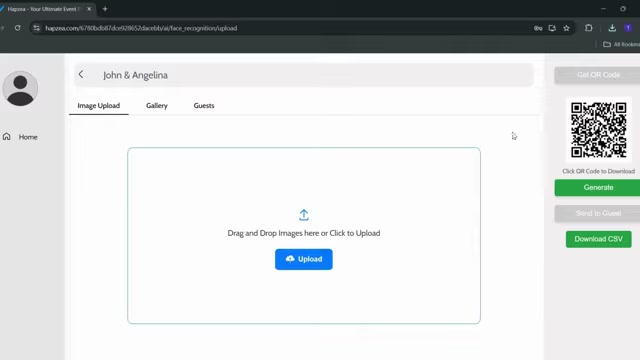Switch to the Gallery tab
This screenshot has width=640, height=360.
pos(157,105)
